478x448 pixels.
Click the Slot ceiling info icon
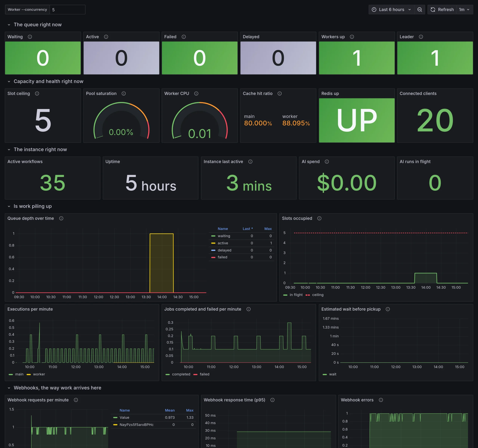pyautogui.click(x=37, y=94)
